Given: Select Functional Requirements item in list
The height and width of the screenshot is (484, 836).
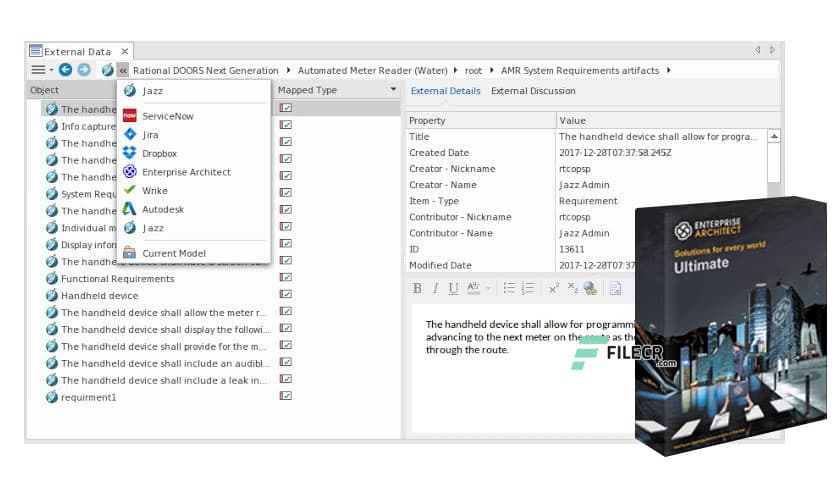Looking at the screenshot, I should tap(117, 279).
